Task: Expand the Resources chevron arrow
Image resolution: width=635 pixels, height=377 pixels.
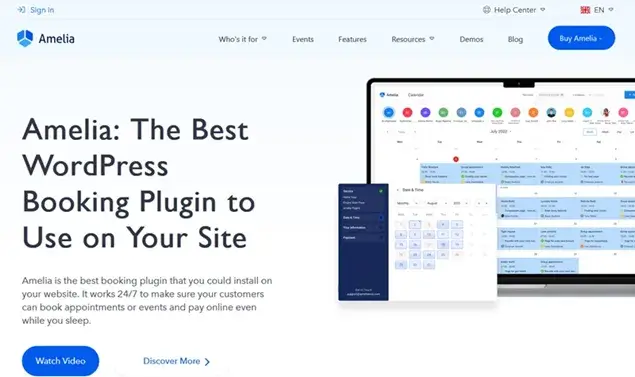Action: (x=432, y=38)
